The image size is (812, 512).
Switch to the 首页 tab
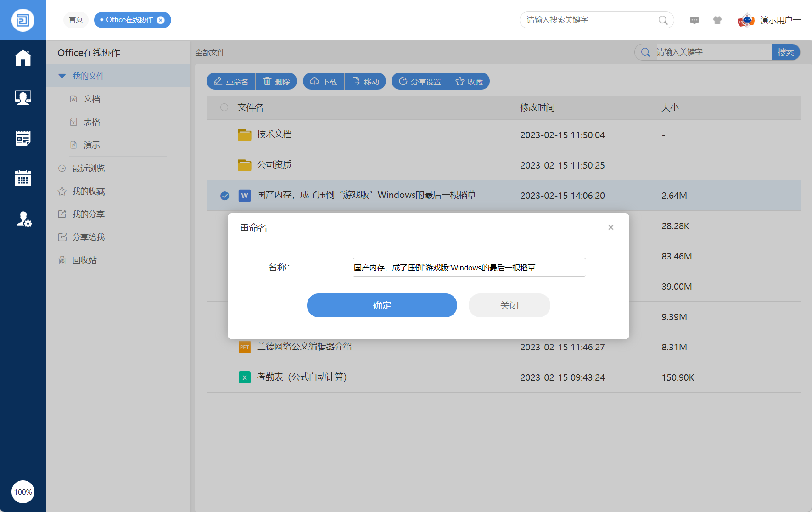(x=76, y=20)
